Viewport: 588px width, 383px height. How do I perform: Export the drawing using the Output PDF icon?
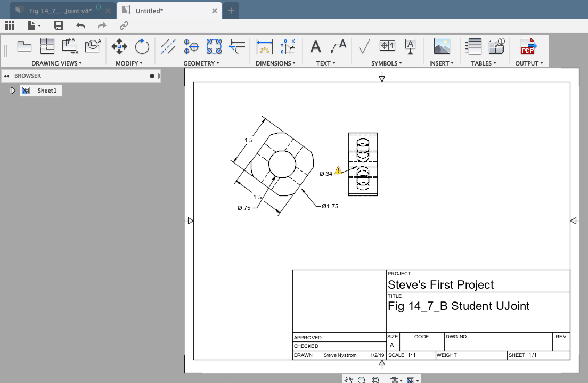pyautogui.click(x=528, y=47)
